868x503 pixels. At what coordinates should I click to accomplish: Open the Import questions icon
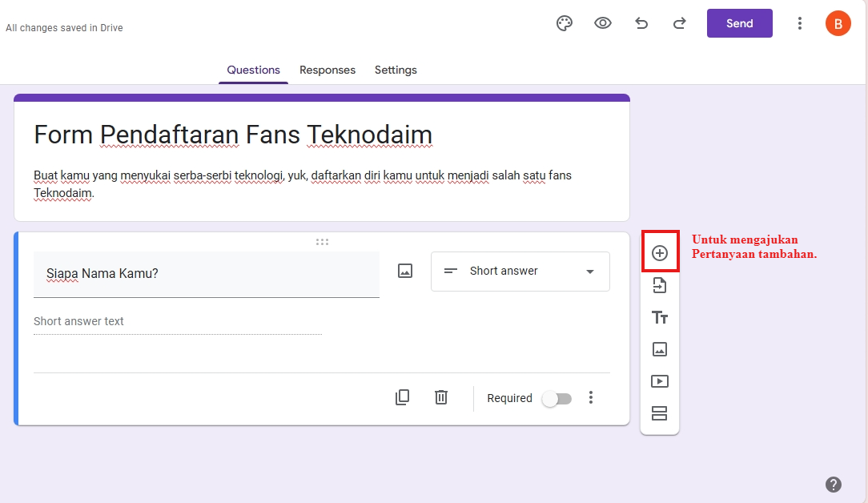pos(659,285)
